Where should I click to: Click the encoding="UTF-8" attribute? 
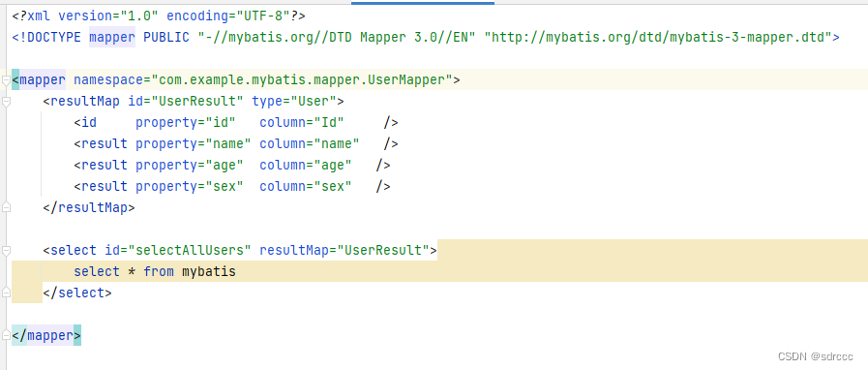click(228, 16)
